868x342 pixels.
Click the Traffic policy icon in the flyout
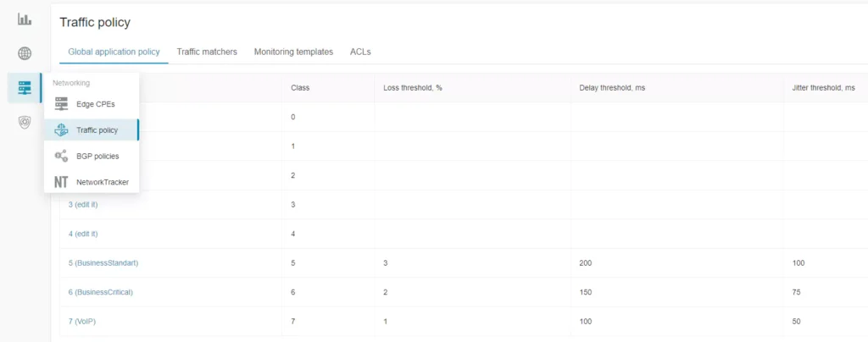click(61, 130)
